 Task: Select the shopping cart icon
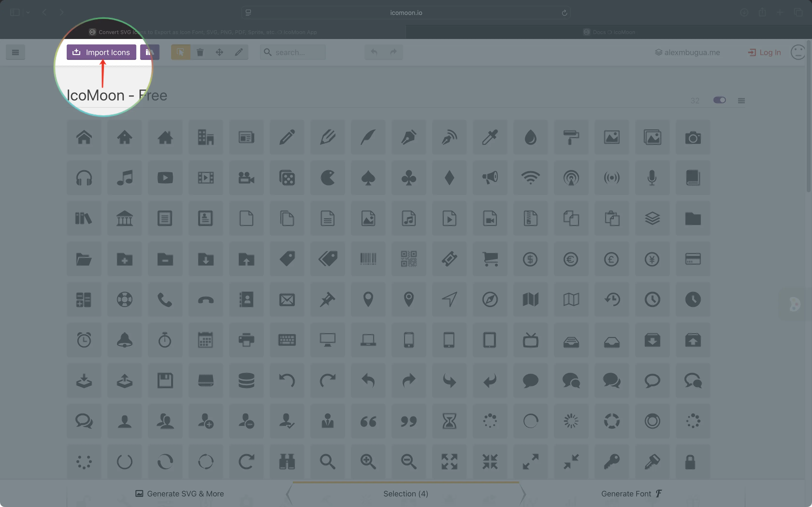click(x=490, y=259)
